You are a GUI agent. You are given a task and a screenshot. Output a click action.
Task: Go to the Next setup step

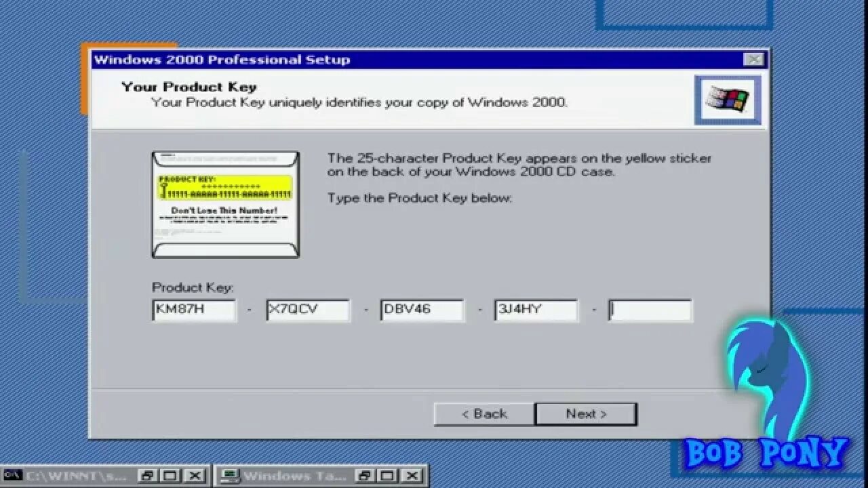[586, 414]
